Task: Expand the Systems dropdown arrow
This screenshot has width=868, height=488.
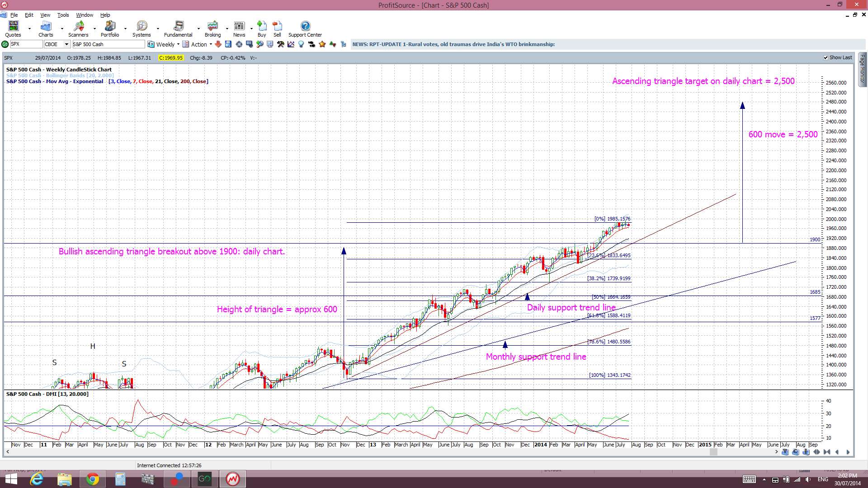Action: click(158, 29)
